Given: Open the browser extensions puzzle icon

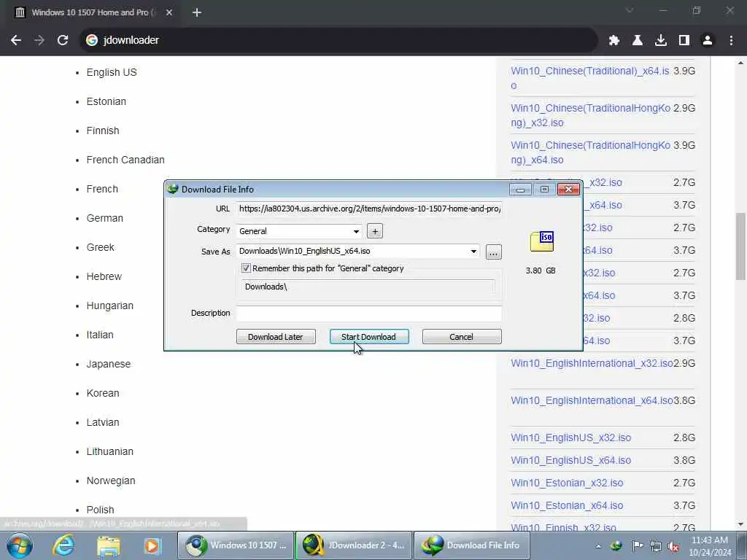Looking at the screenshot, I should [614, 41].
